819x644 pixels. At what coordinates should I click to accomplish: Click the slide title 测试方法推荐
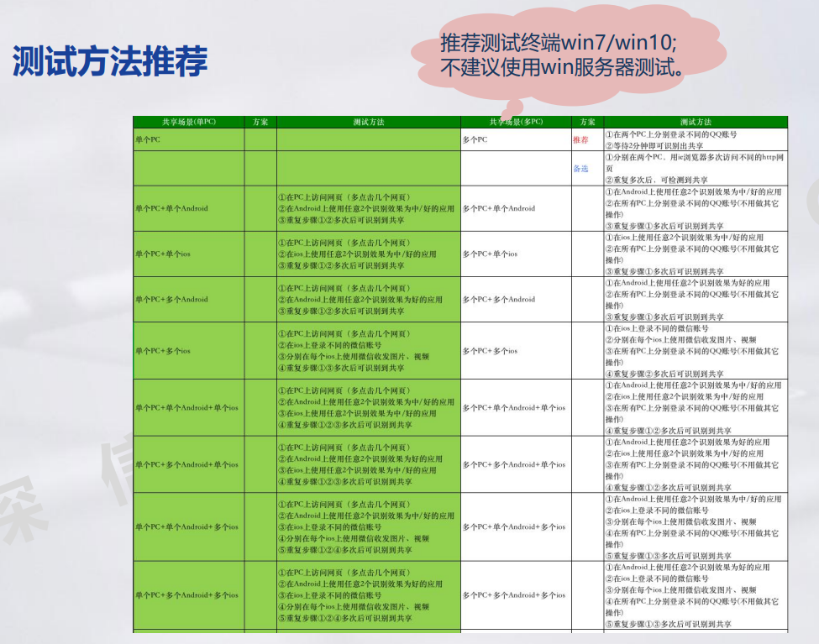[110, 61]
